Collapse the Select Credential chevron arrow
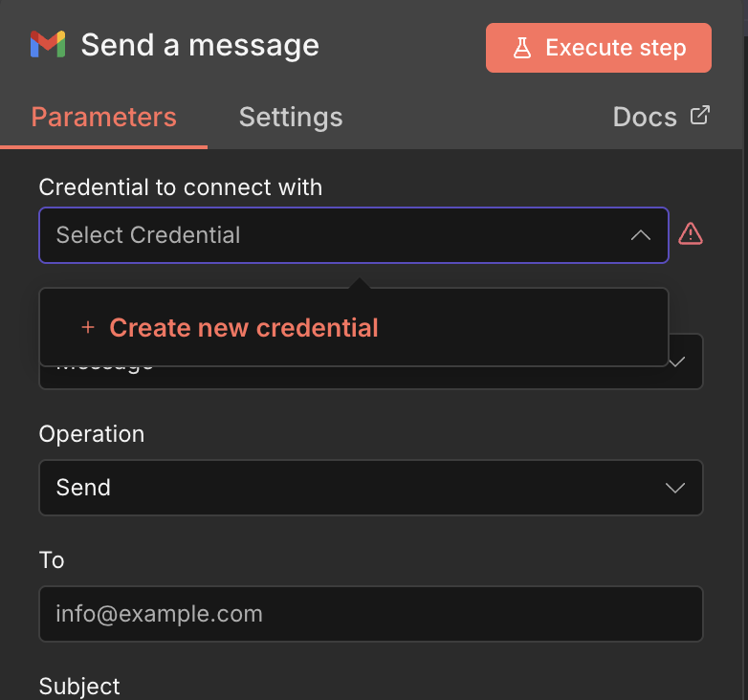This screenshot has height=700, width=748. tap(641, 235)
